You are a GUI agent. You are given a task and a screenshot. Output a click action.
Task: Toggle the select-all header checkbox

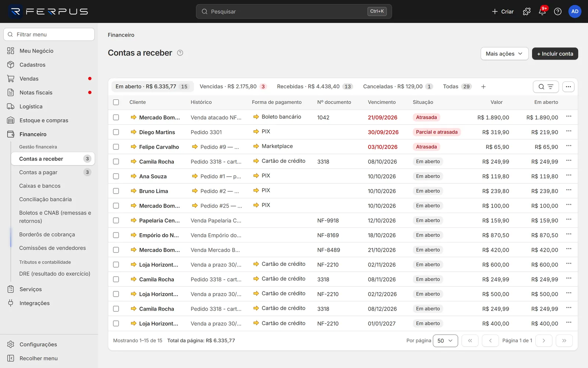pos(116,102)
